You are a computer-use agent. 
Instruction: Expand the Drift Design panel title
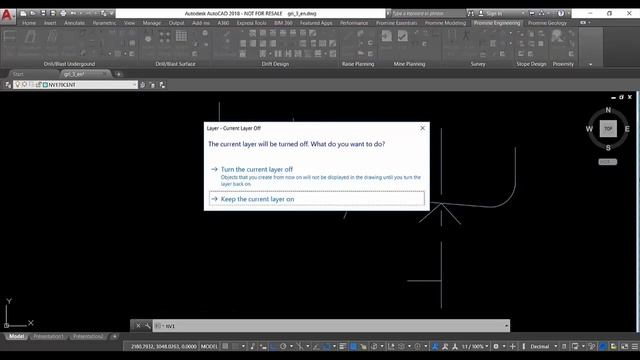point(275,64)
